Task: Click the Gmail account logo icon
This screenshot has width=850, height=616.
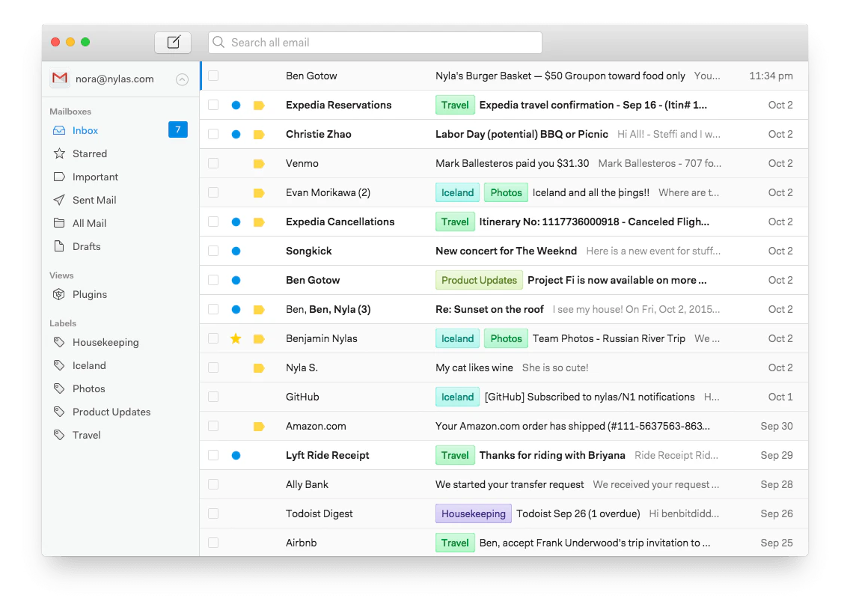Action: point(60,79)
